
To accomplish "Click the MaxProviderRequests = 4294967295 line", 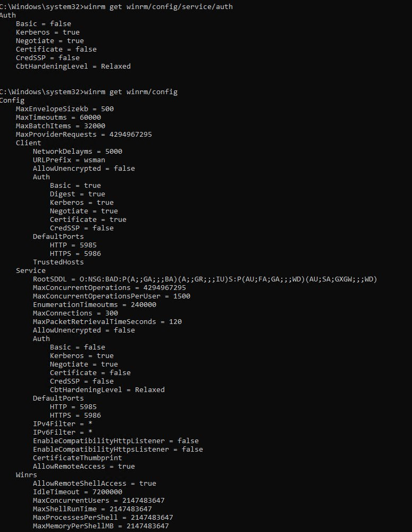I will tap(84, 135).
